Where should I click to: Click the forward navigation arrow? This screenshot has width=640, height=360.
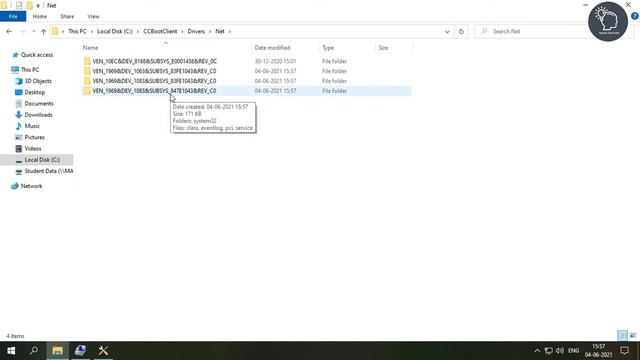click(23, 31)
